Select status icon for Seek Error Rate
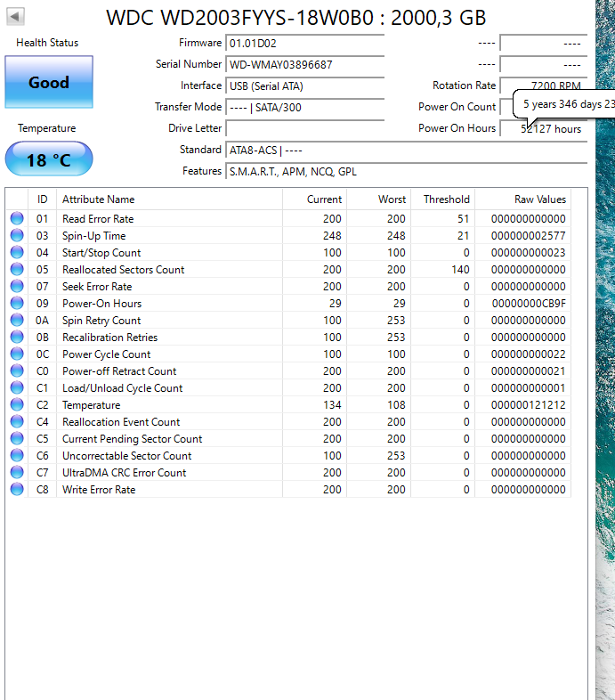 [x=17, y=287]
